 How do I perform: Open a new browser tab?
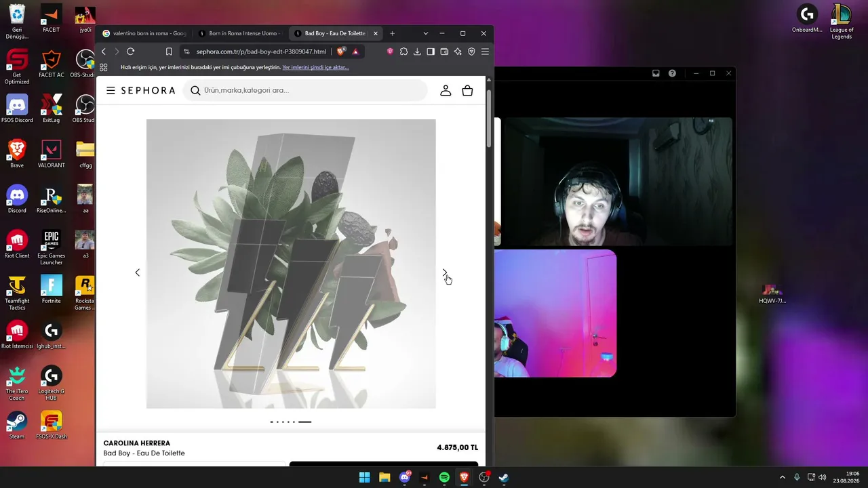point(392,33)
